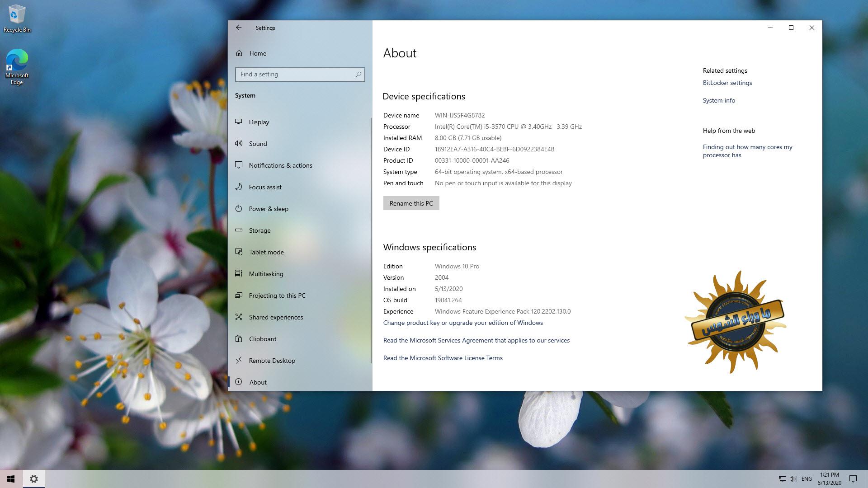Open the Windows Start menu
868x488 pixels.
11,479
